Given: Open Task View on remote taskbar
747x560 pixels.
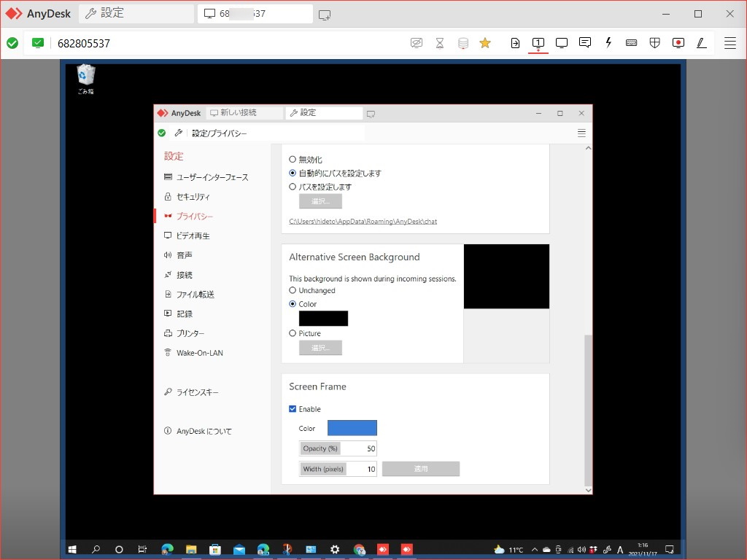Looking at the screenshot, I should 142,550.
